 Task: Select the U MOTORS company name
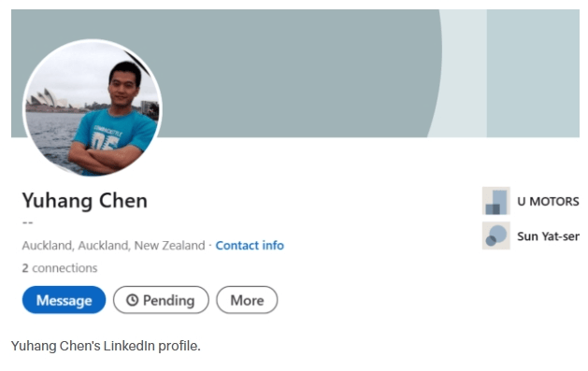tap(548, 201)
